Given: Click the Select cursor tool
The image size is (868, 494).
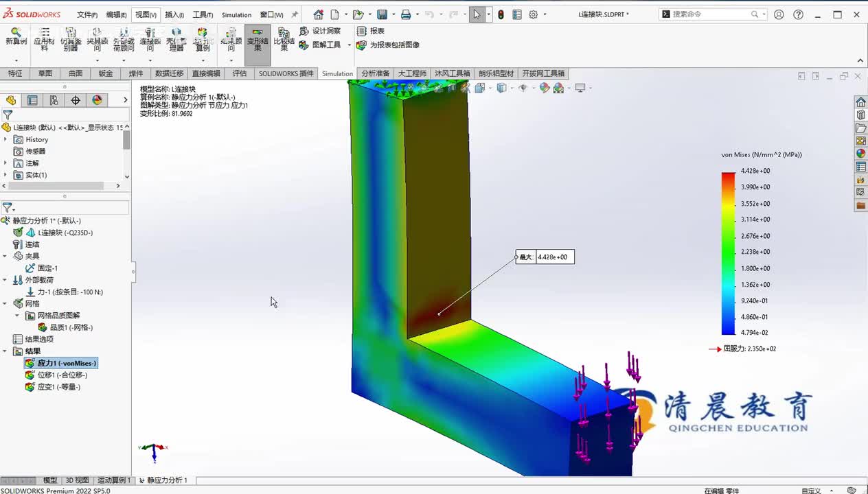Looking at the screenshot, I should tap(477, 14).
